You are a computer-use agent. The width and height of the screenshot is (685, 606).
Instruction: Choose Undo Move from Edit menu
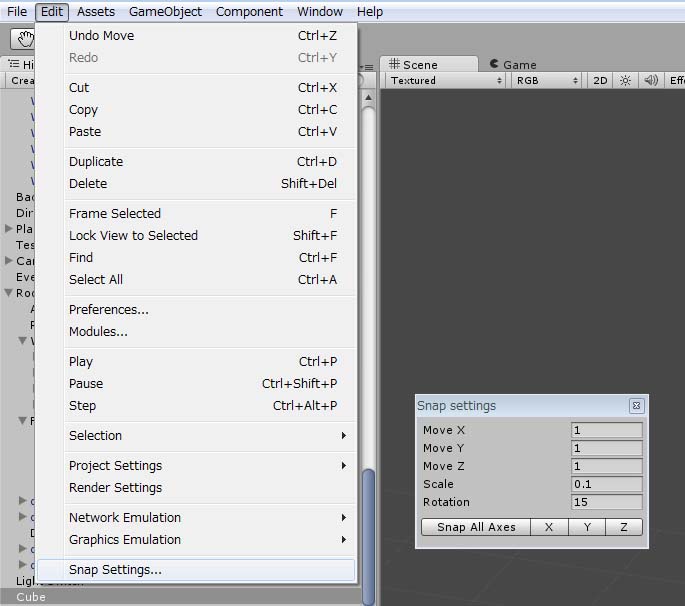pyautogui.click(x=197, y=35)
